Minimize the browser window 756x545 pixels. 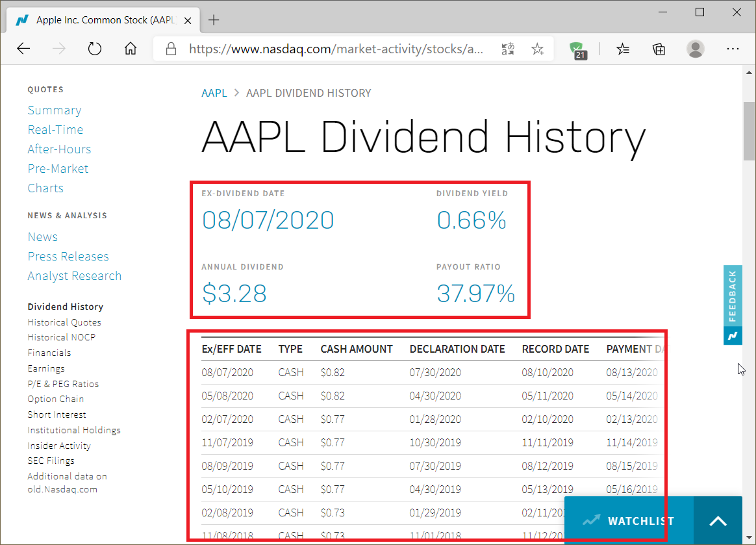coord(663,12)
